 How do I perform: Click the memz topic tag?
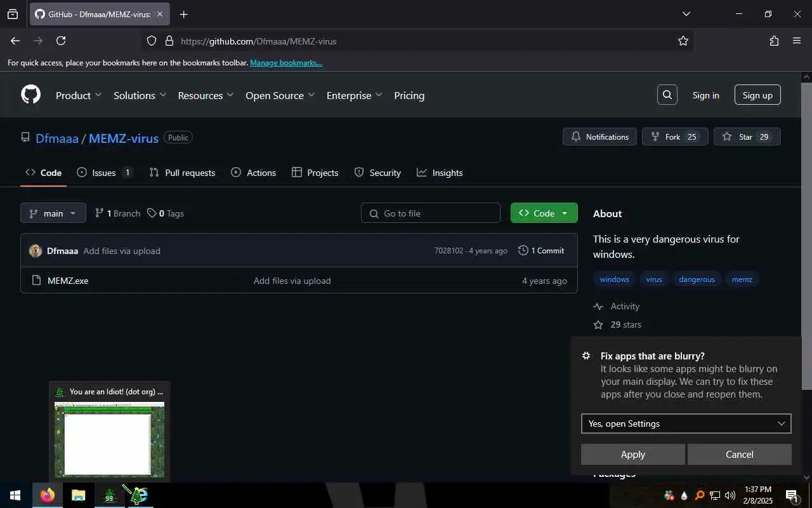[742, 279]
